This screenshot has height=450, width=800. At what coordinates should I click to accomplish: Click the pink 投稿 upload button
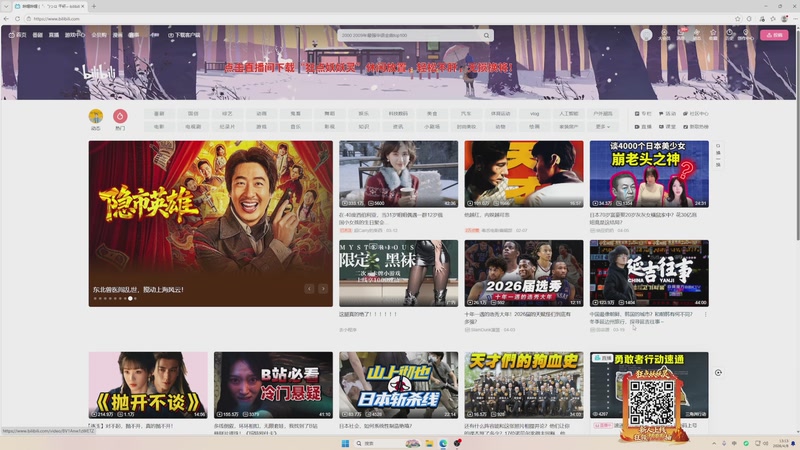point(774,35)
